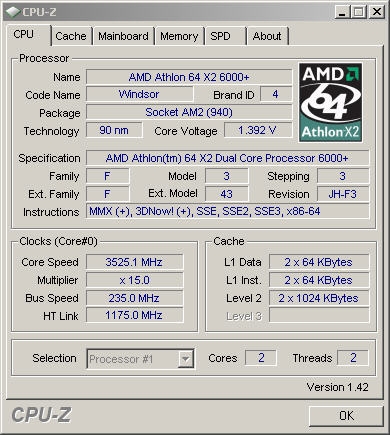Click the CPU-Z title bar app icon
Screen dimensions: 390x435
pyautogui.click(x=13, y=12)
